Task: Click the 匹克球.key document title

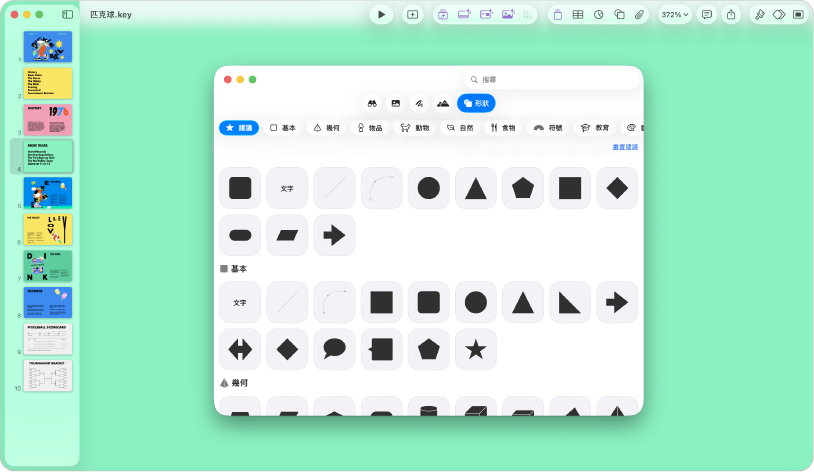Action: pyautogui.click(x=111, y=15)
